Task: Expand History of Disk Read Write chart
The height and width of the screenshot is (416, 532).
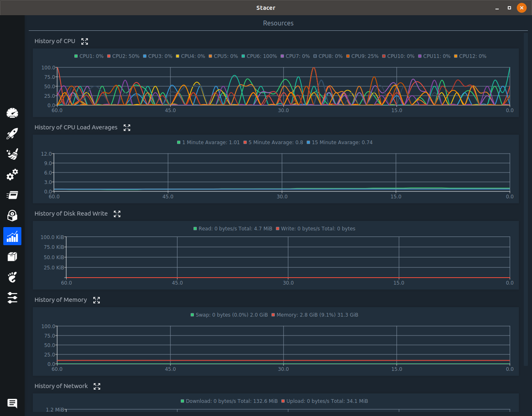Action: (117, 214)
